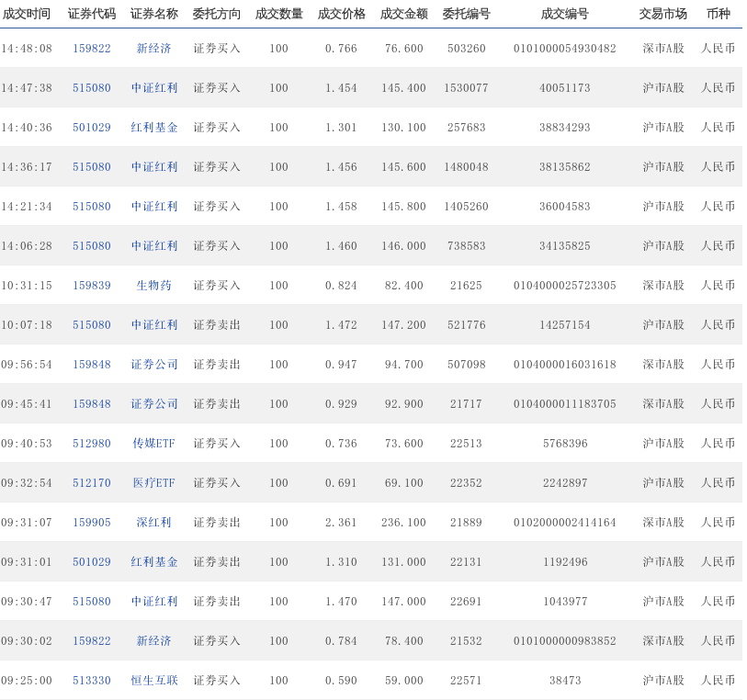Click the 成交价格 column header
This screenshot has width=747, height=700.
click(x=341, y=14)
